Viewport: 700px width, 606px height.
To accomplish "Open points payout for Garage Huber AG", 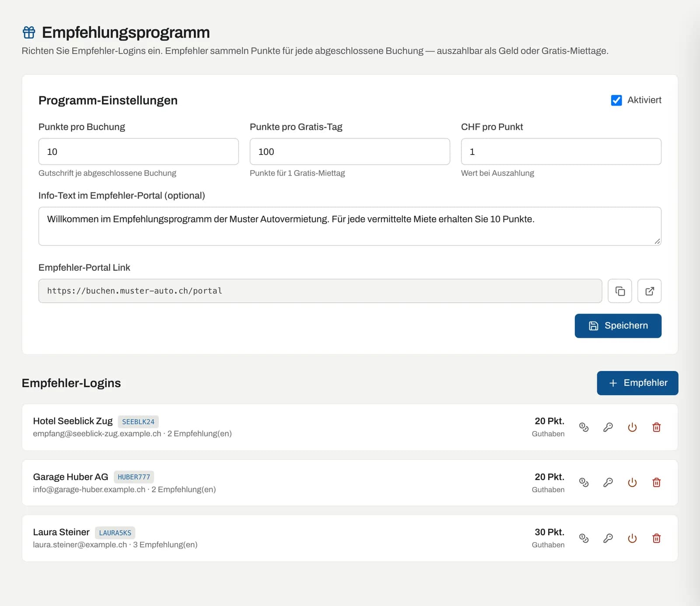I will tap(584, 483).
